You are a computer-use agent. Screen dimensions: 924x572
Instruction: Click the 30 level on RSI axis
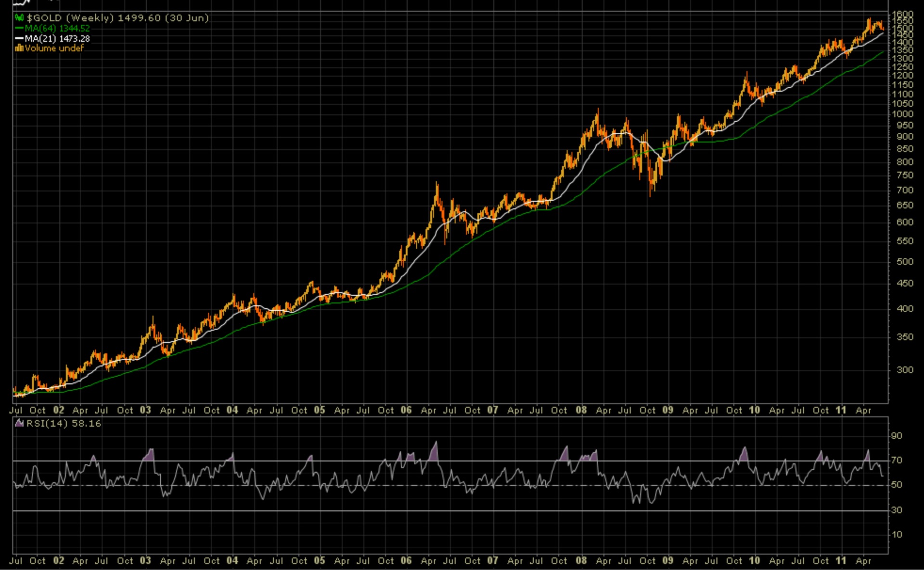point(897,511)
